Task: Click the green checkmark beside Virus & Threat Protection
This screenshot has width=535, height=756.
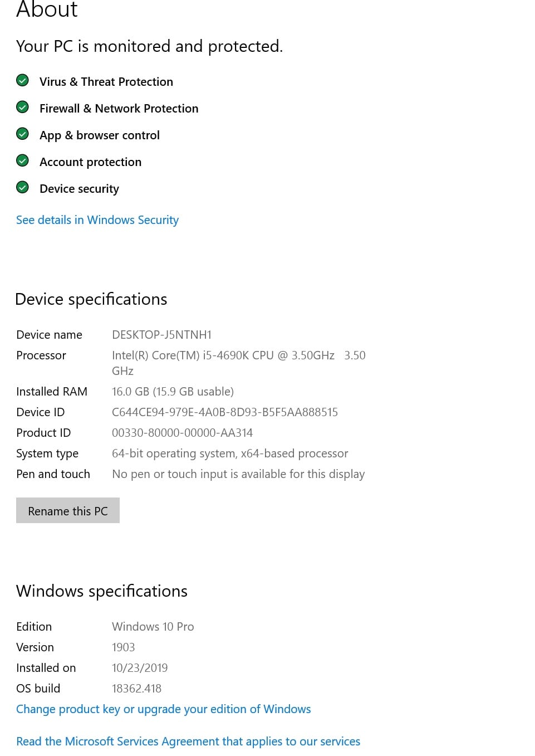Action: point(22,81)
